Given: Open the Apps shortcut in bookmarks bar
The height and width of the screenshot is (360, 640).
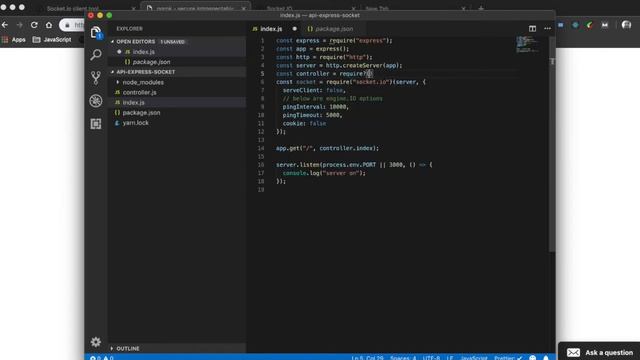Looking at the screenshot, I should pos(14,40).
